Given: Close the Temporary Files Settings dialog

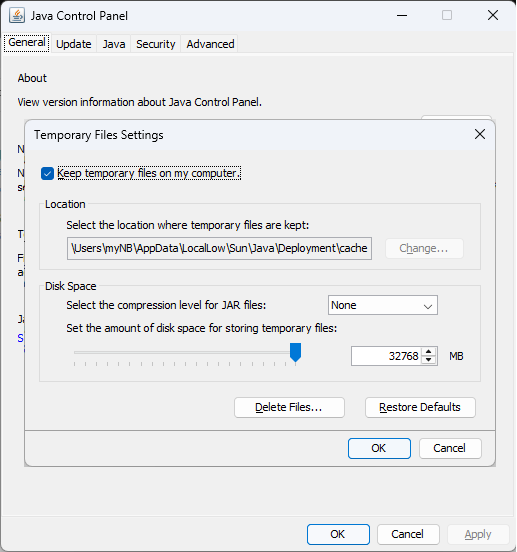Looking at the screenshot, I should 480,134.
